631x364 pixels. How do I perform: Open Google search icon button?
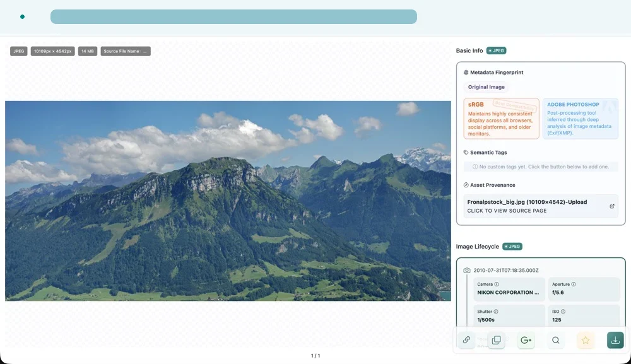(526, 340)
